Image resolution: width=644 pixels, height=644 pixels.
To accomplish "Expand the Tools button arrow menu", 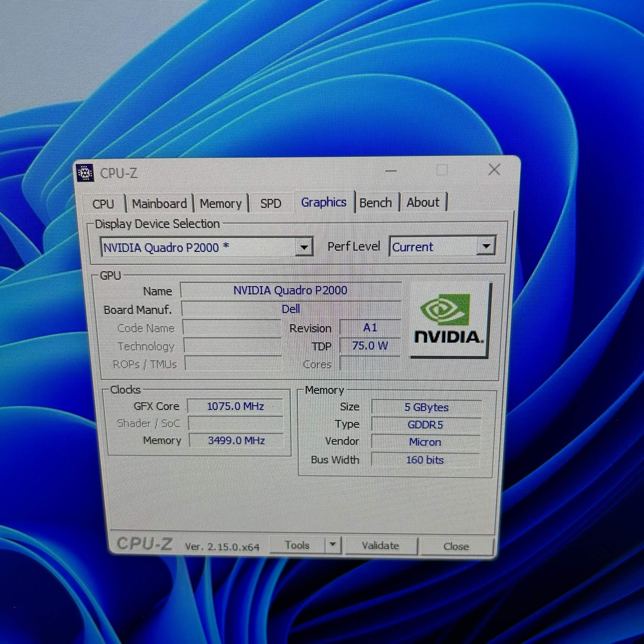I will tap(332, 545).
